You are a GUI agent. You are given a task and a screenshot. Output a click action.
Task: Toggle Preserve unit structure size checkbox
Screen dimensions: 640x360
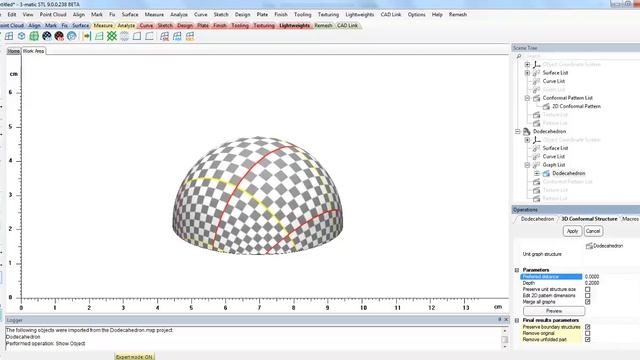pyautogui.click(x=587, y=289)
